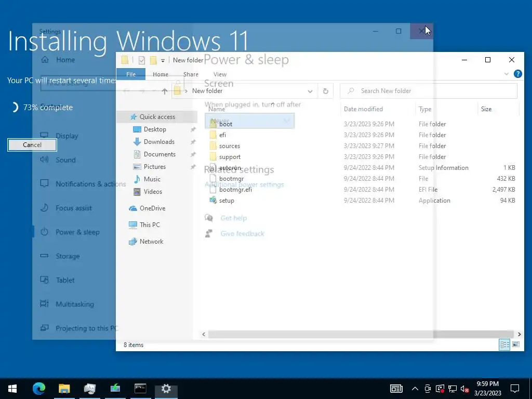Open Power & sleep in Settings sidebar
The width and height of the screenshot is (532, 399).
[77, 232]
